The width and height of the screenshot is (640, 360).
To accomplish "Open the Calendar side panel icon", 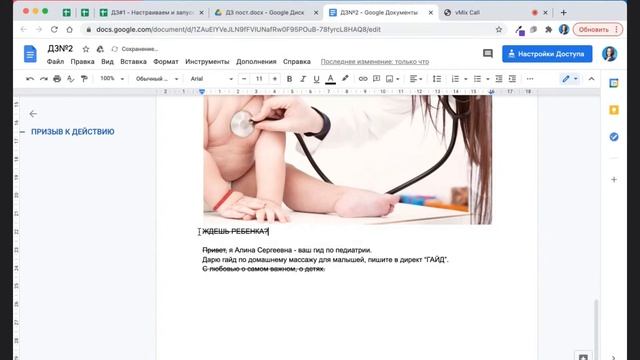I will point(614,83).
